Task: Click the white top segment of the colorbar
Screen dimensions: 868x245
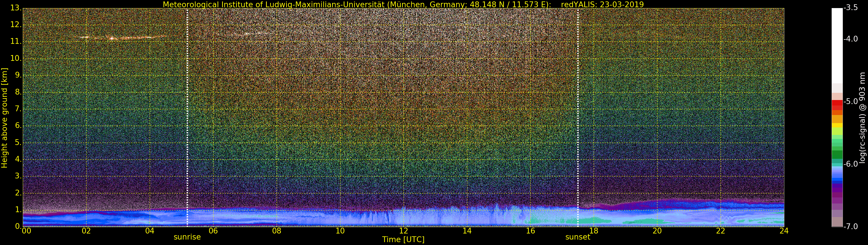Action: pos(837,46)
